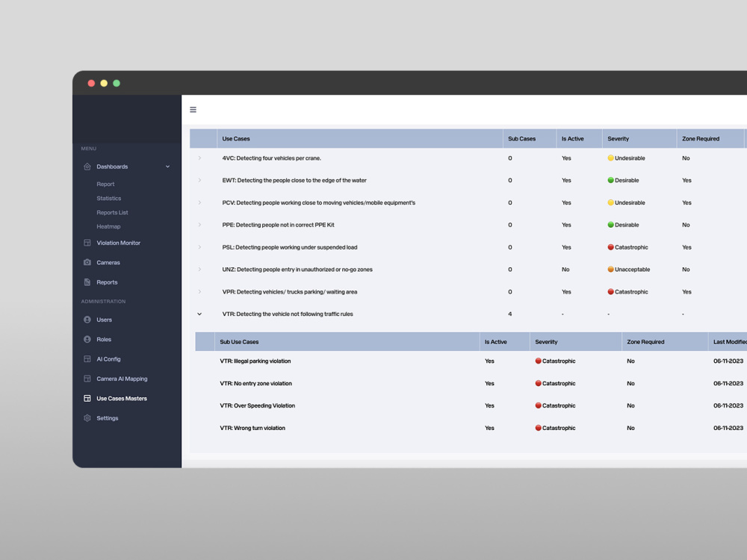
Task: Click the hamburger menu icon
Action: pos(193,110)
